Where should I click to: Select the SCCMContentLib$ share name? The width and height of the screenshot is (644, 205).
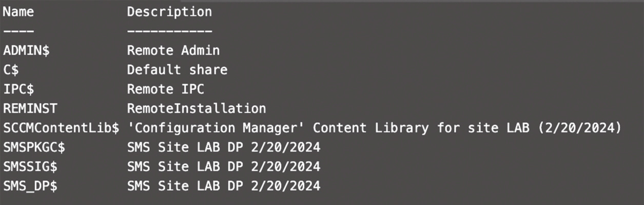coord(61,127)
